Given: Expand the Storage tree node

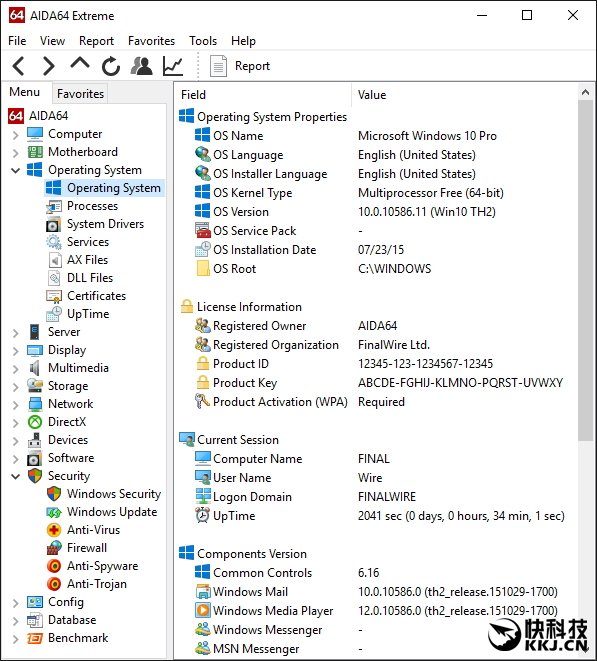Looking at the screenshot, I should [x=16, y=387].
